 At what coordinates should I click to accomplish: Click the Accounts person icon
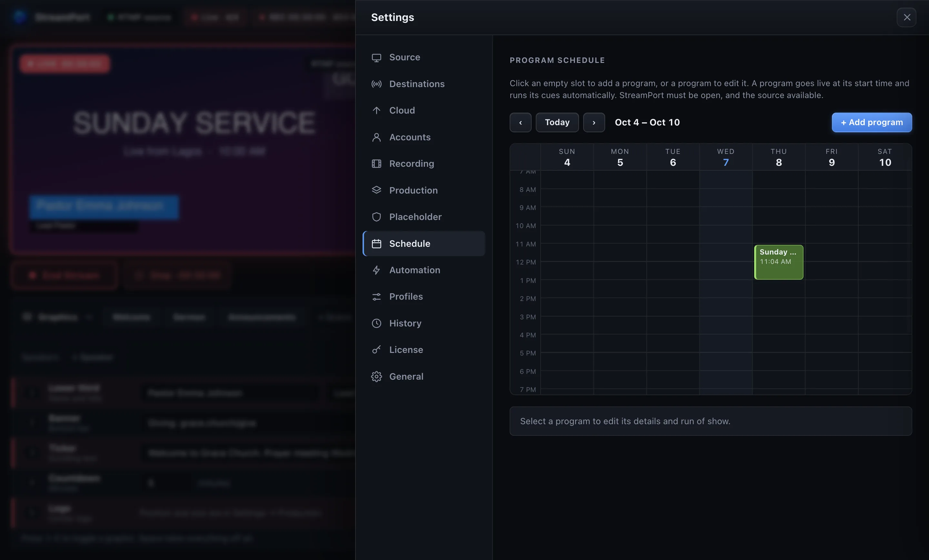[x=376, y=137]
